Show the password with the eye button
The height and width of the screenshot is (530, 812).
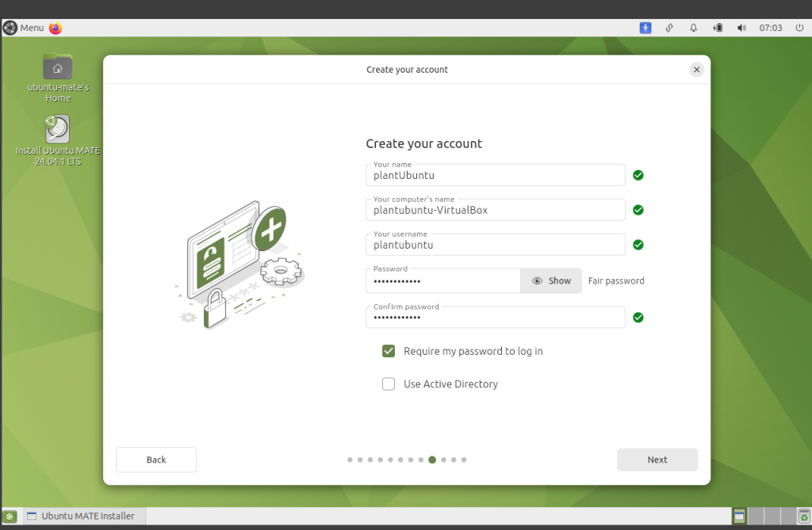click(551, 281)
